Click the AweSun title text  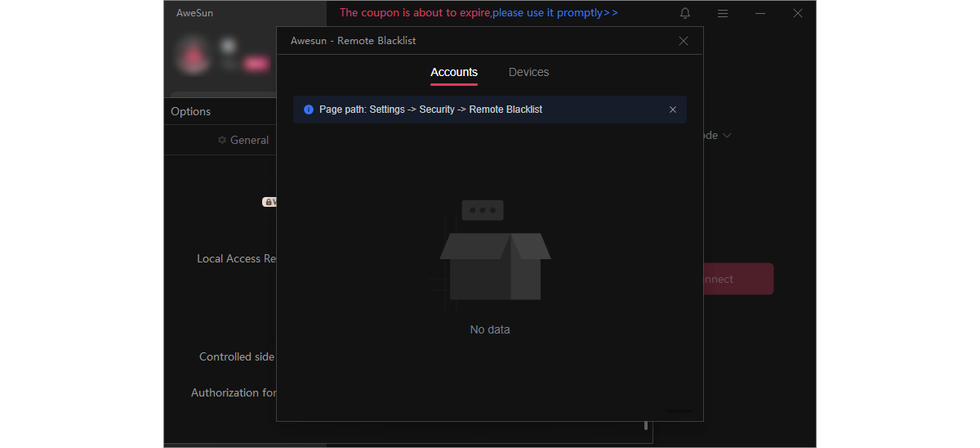pos(194,13)
